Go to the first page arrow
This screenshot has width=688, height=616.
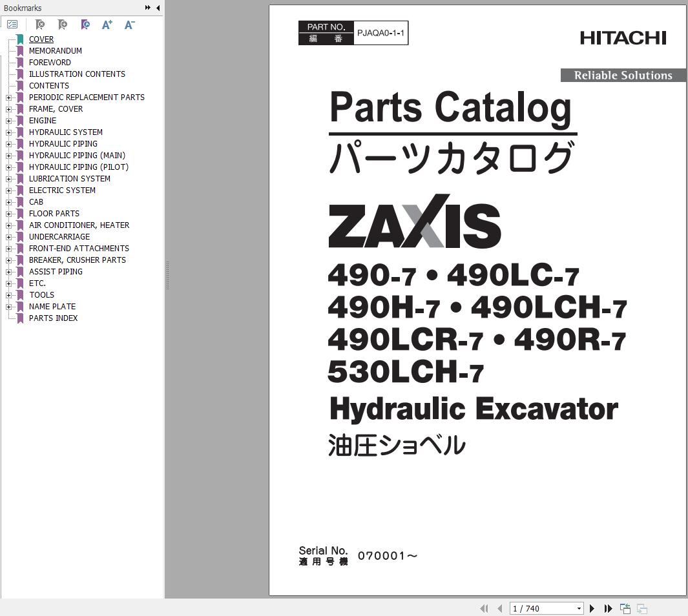tap(484, 608)
